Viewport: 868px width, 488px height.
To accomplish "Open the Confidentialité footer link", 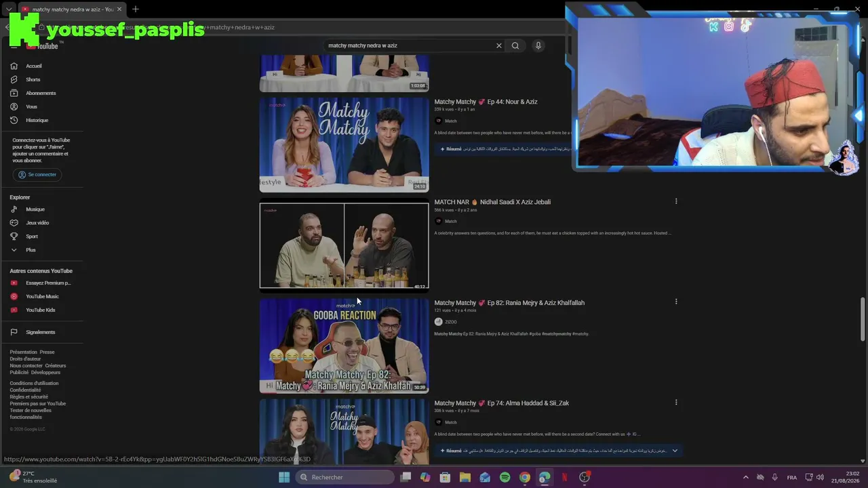I will pos(25,390).
